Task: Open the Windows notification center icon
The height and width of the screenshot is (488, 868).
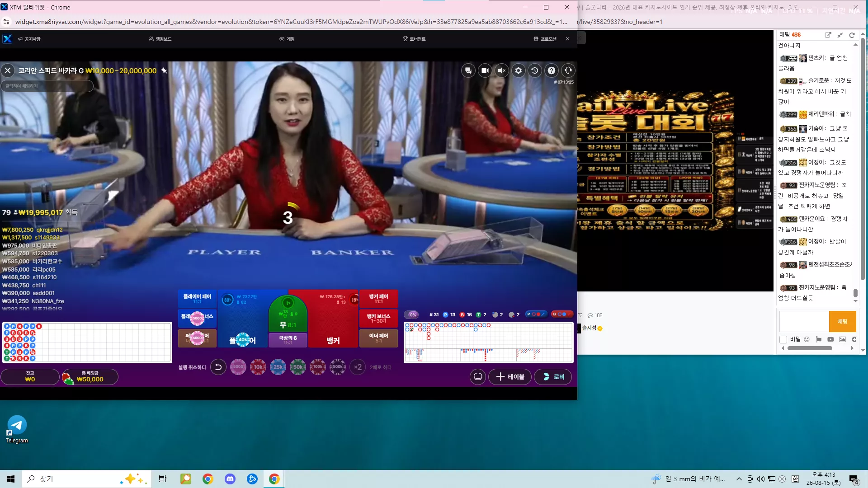Action: coord(854,479)
